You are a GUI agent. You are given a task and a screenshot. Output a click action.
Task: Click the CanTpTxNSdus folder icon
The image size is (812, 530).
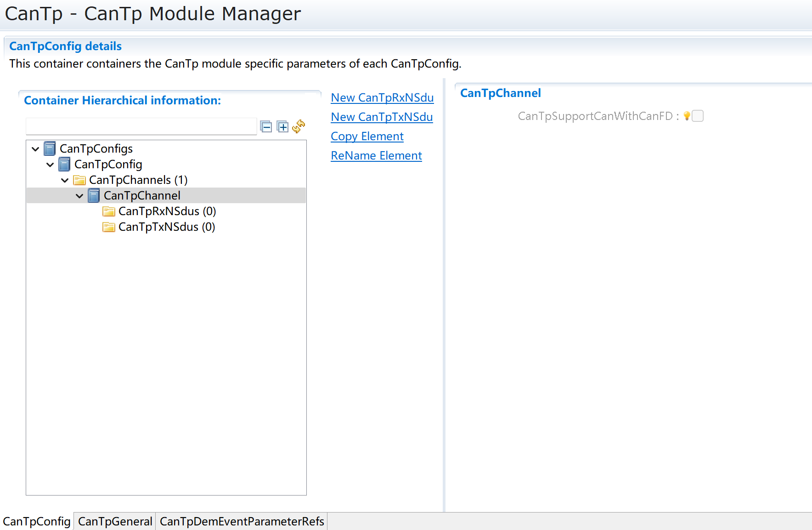coord(109,227)
